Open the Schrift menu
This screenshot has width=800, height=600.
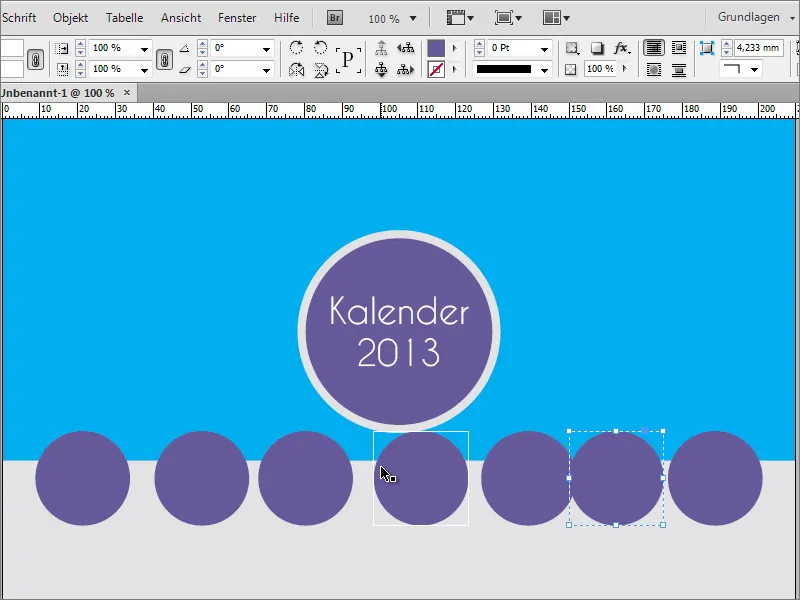18,17
